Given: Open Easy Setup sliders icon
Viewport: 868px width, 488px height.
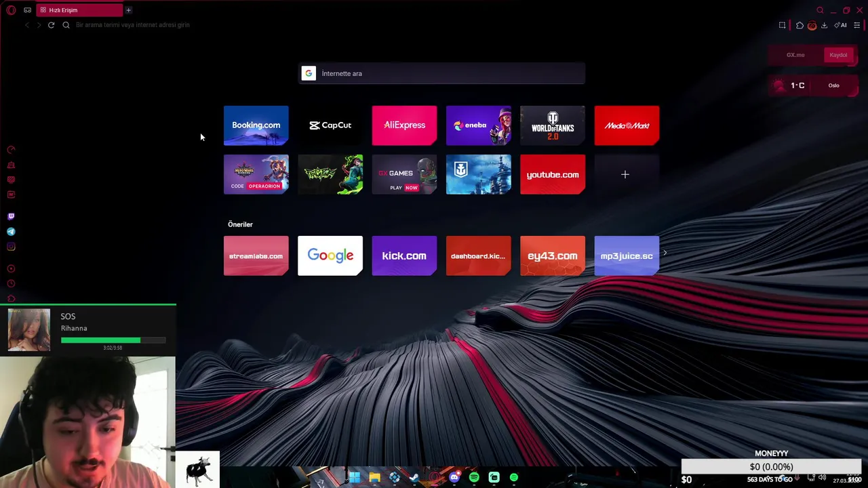Looking at the screenshot, I should coord(857,25).
